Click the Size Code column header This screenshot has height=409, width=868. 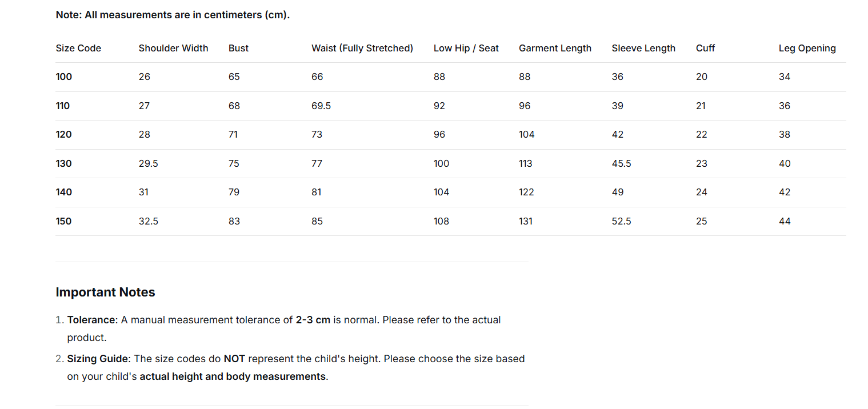point(78,48)
